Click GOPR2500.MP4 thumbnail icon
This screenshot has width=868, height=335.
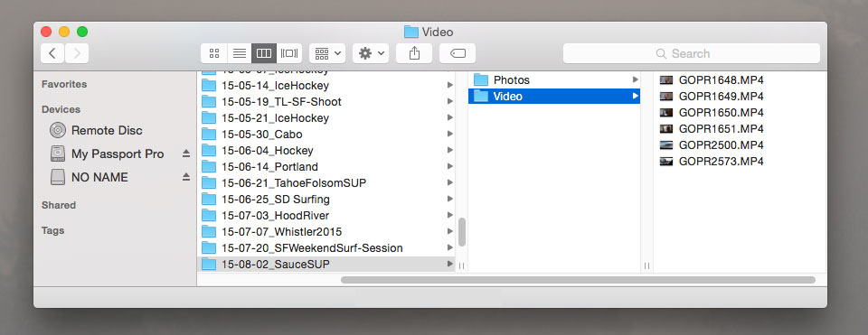point(666,144)
